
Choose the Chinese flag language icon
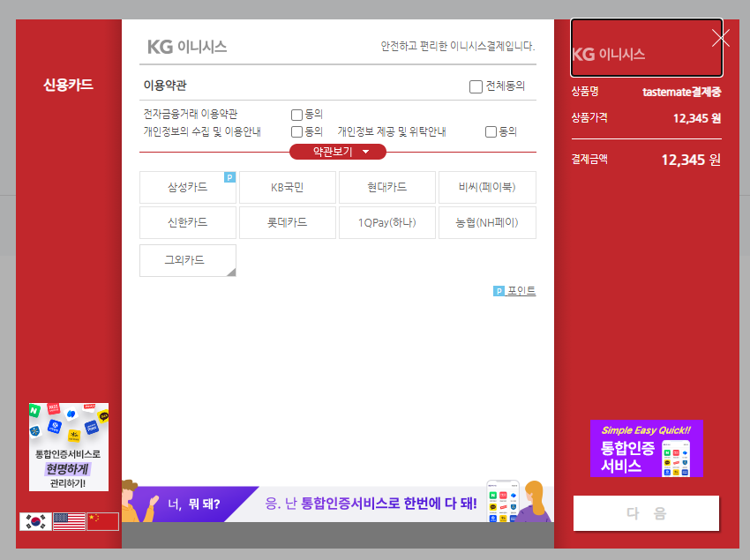(102, 521)
